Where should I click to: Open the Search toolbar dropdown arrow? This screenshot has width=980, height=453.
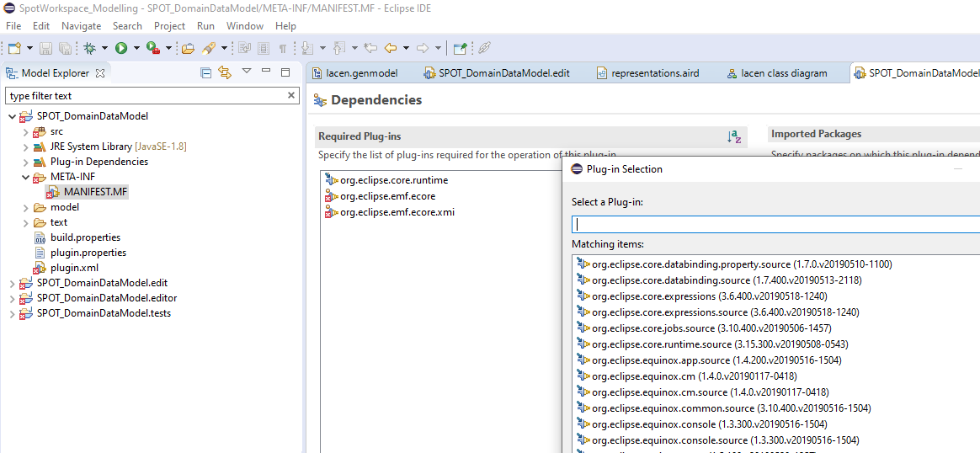224,48
